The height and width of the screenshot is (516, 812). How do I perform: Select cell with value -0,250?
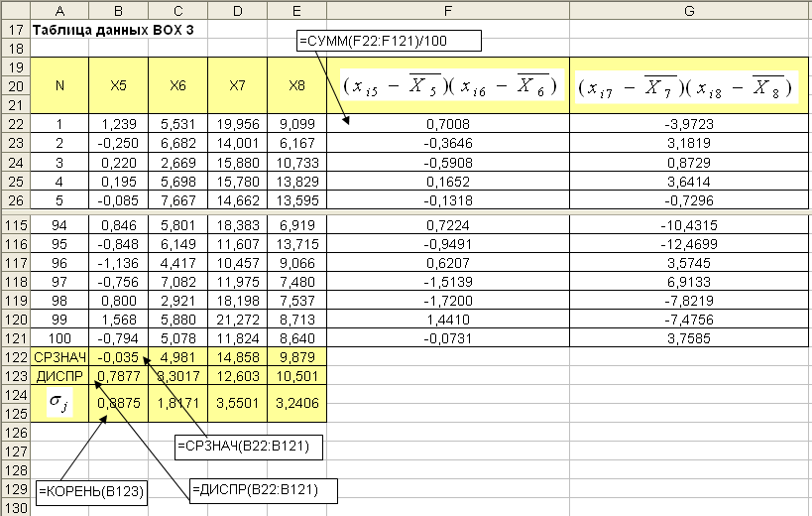click(119, 143)
